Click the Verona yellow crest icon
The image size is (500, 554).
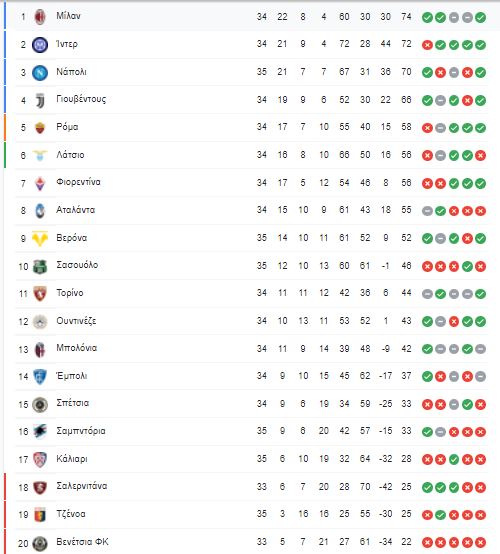[40, 238]
